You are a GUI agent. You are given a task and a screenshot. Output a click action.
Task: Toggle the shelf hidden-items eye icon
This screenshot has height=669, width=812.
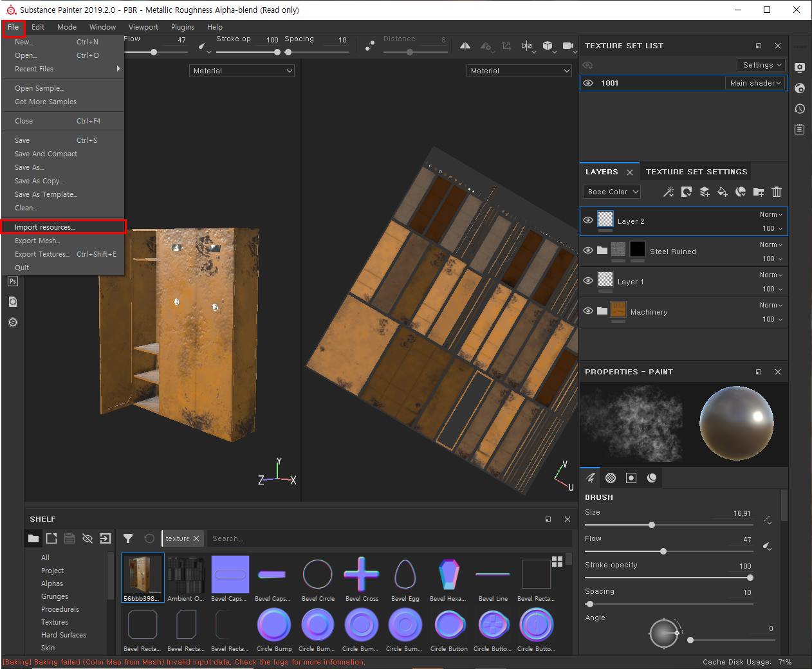88,538
